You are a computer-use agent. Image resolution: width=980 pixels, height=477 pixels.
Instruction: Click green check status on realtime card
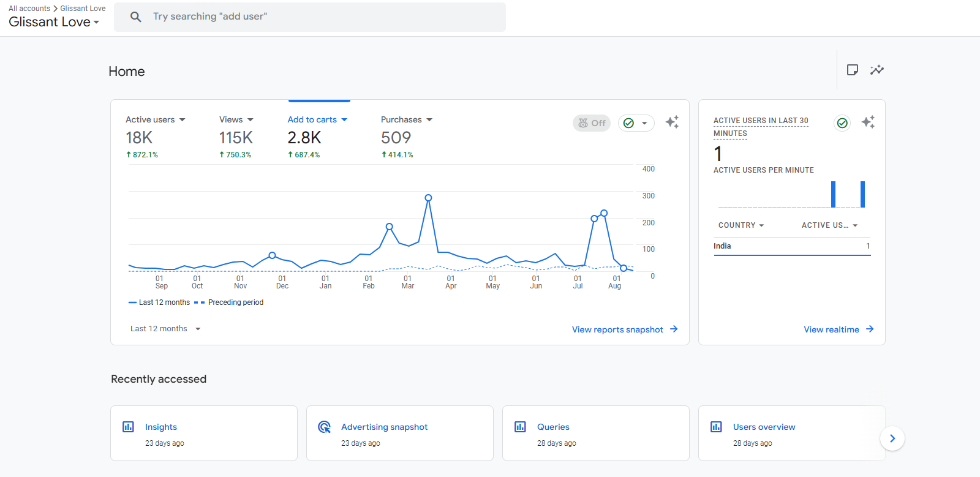842,123
